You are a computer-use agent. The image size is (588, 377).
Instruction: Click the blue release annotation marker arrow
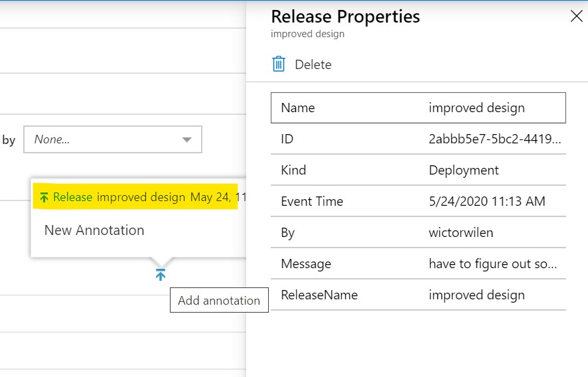coord(161,275)
